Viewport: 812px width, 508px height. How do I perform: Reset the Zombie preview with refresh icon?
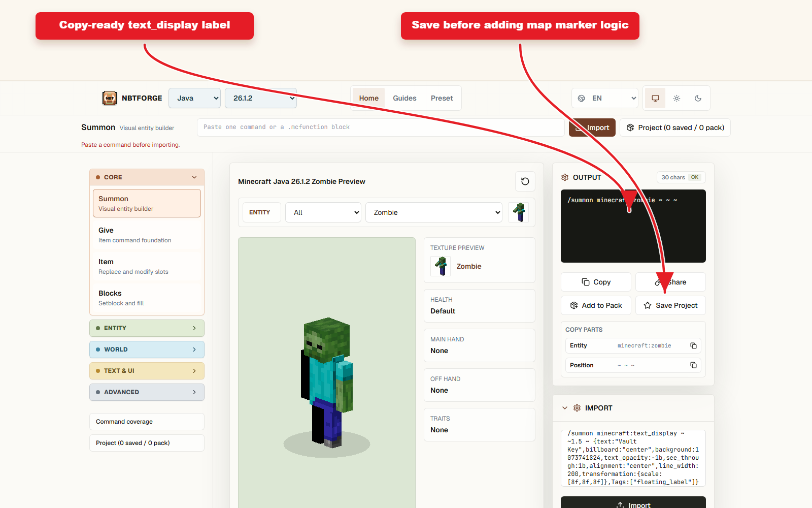525,181
